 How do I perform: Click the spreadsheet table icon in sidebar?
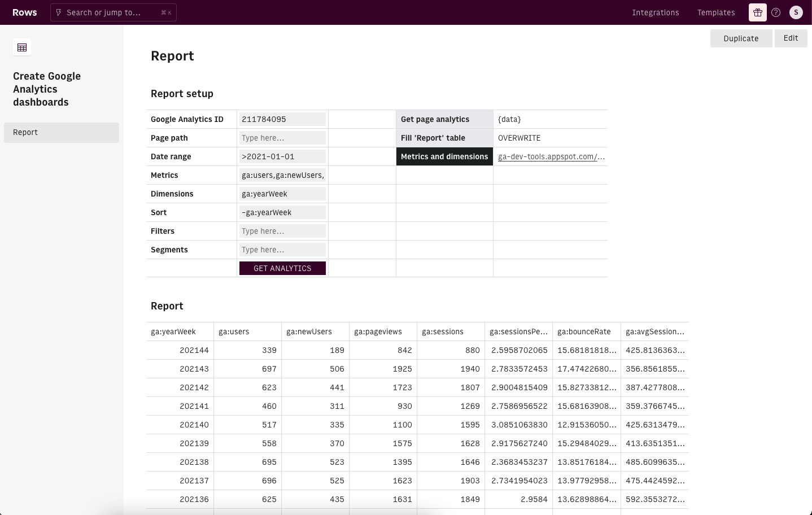tap(22, 47)
